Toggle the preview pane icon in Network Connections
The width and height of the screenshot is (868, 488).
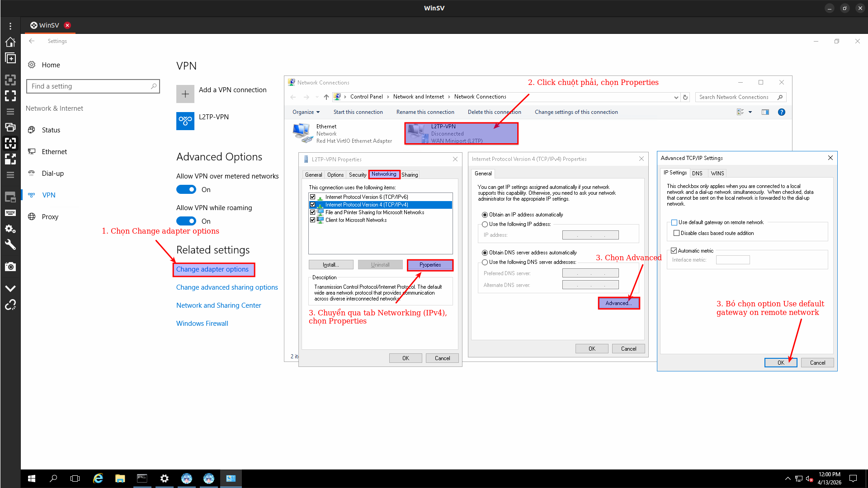765,112
